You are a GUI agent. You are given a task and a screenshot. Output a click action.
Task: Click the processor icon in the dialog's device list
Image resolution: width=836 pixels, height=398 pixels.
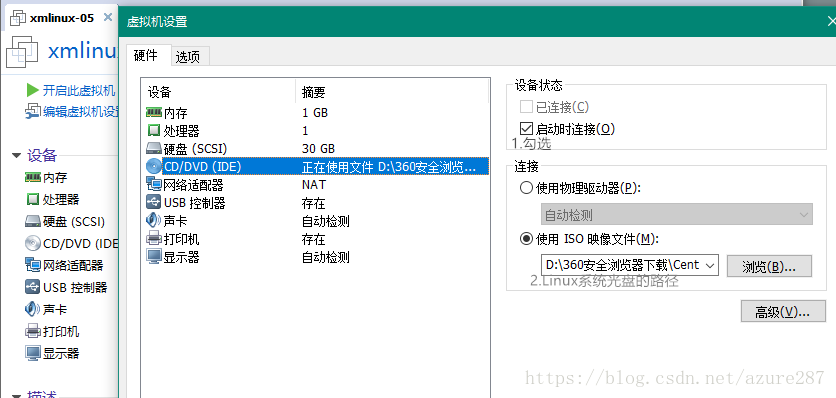coord(154,130)
